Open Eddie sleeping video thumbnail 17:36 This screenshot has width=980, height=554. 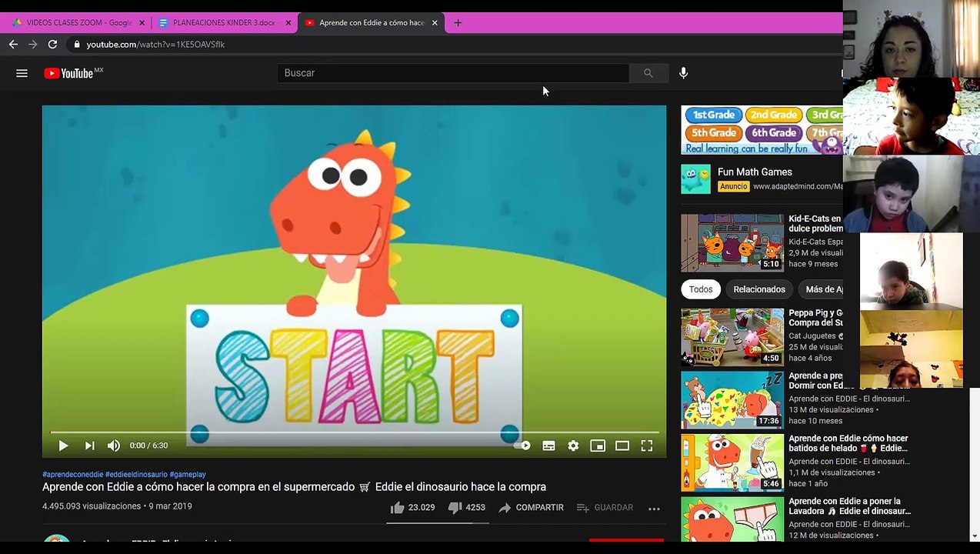[x=732, y=400]
